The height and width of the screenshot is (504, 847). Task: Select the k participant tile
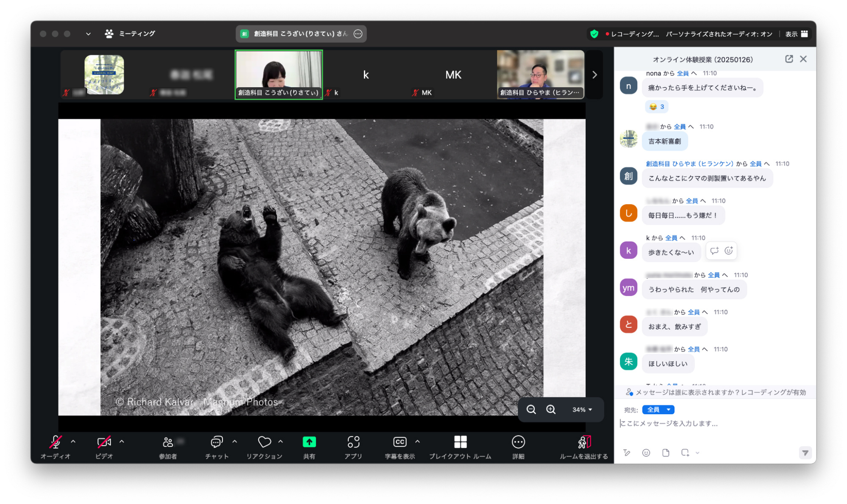click(366, 75)
